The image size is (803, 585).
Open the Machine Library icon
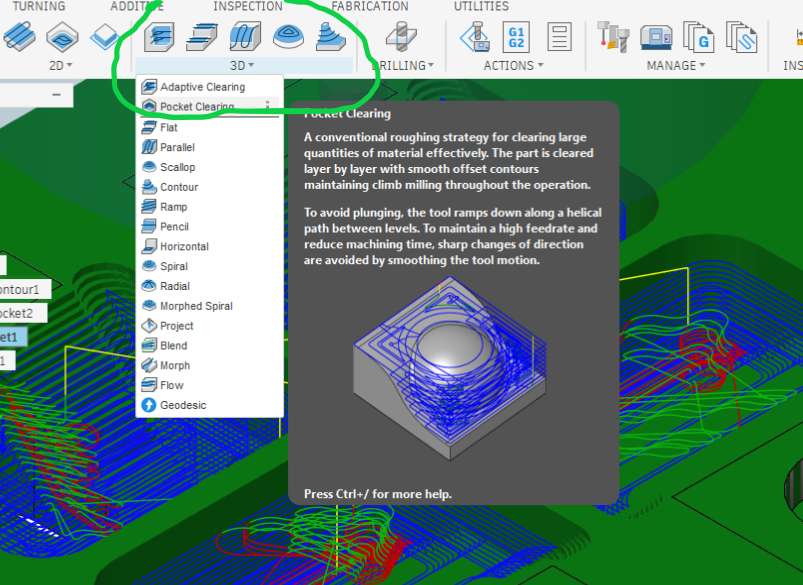656,37
